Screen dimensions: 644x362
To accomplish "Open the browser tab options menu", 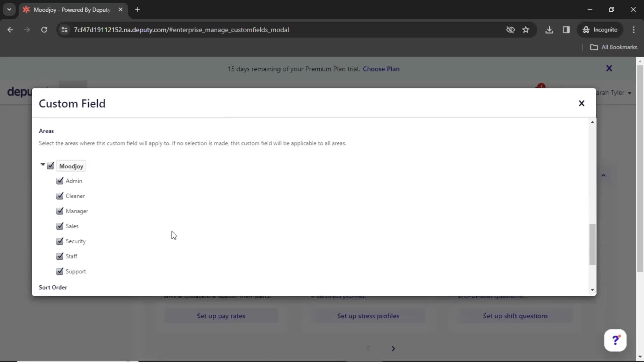I will pyautogui.click(x=9, y=10).
